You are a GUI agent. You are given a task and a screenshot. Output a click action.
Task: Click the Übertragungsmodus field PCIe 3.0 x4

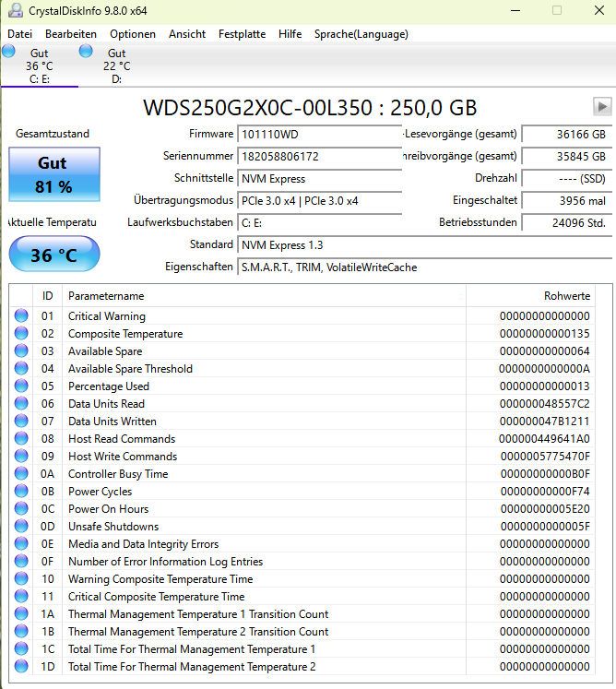319,201
